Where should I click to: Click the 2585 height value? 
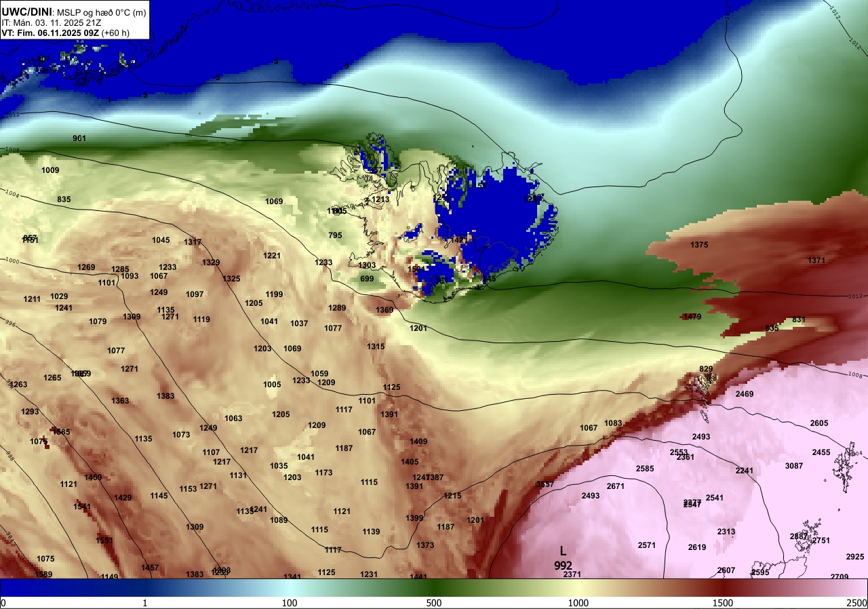645,469
